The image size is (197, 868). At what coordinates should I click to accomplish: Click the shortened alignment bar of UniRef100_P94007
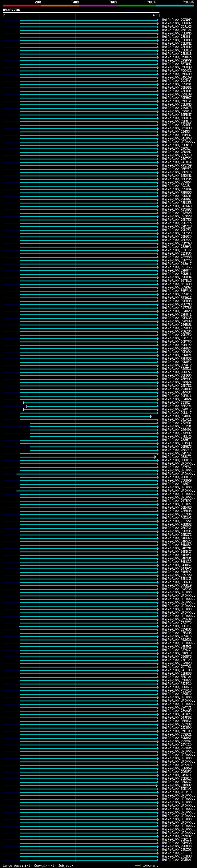(x=86, y=417)
